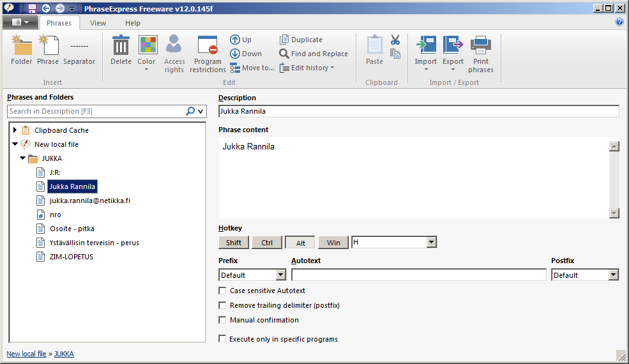Click JUKKA breadcrumb link
Screen dimensions: 629x364
coord(64,354)
